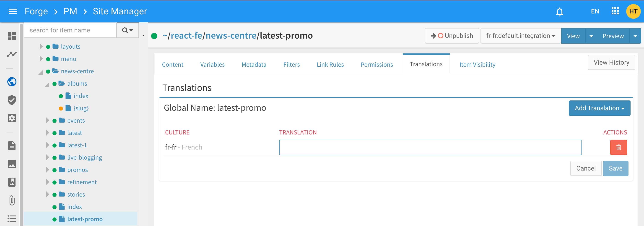Focus the fr-fr translation input field
This screenshot has width=644, height=226.
click(430, 147)
